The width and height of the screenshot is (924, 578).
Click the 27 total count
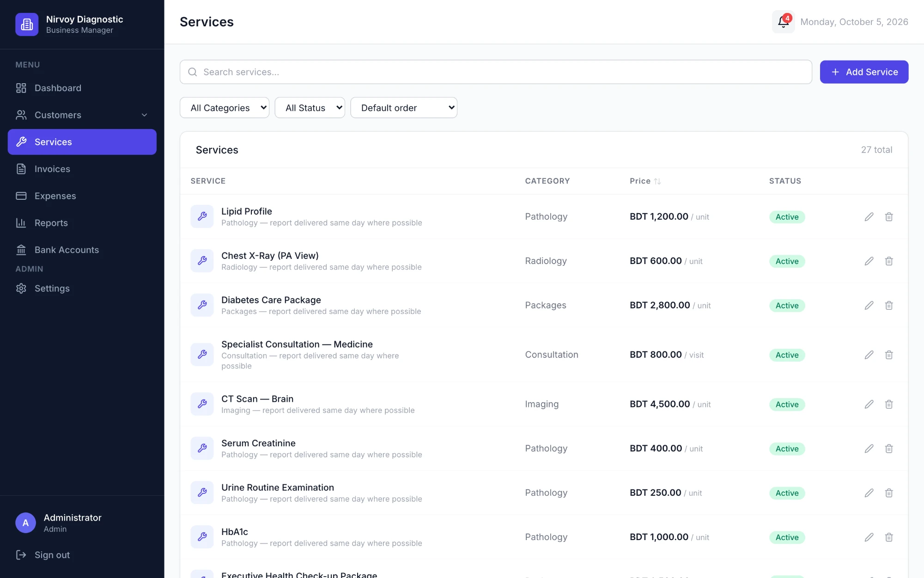tap(876, 150)
